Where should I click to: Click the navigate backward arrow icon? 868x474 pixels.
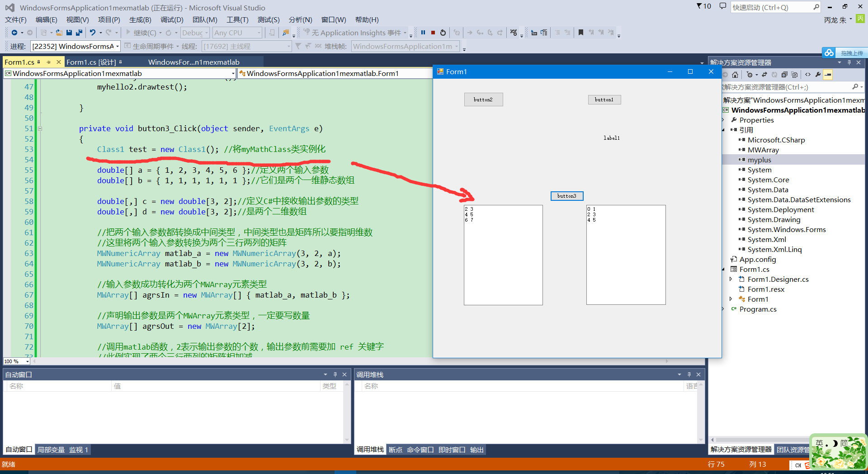point(14,33)
